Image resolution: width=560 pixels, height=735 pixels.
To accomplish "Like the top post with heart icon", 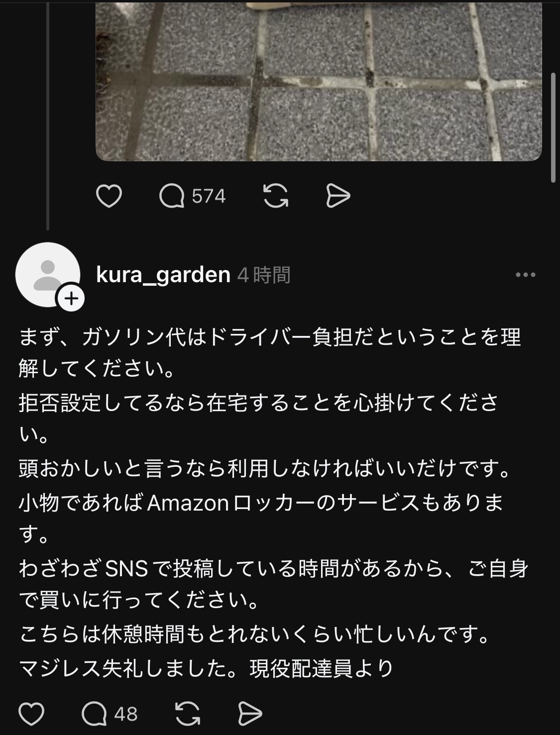I will (x=109, y=196).
